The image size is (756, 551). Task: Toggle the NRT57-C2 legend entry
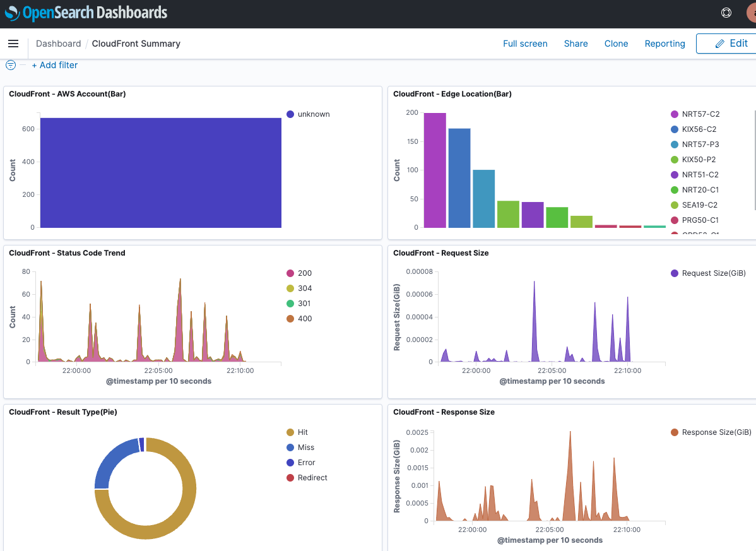coord(695,114)
